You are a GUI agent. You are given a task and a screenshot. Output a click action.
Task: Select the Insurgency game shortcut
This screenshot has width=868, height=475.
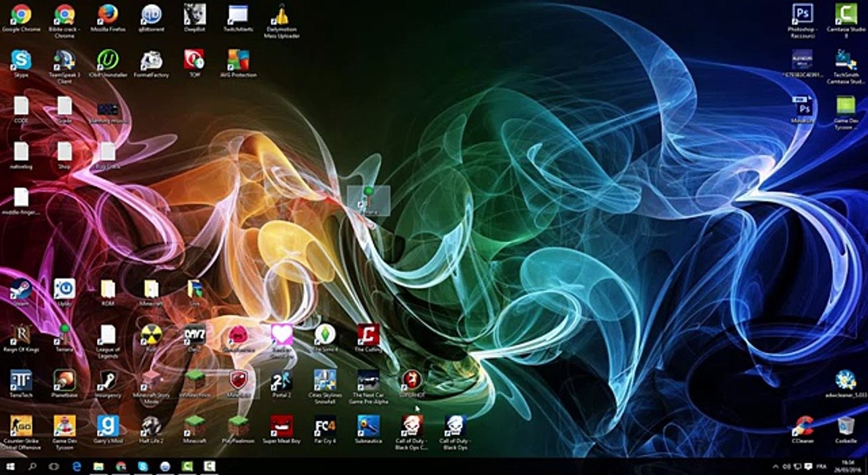(x=108, y=384)
